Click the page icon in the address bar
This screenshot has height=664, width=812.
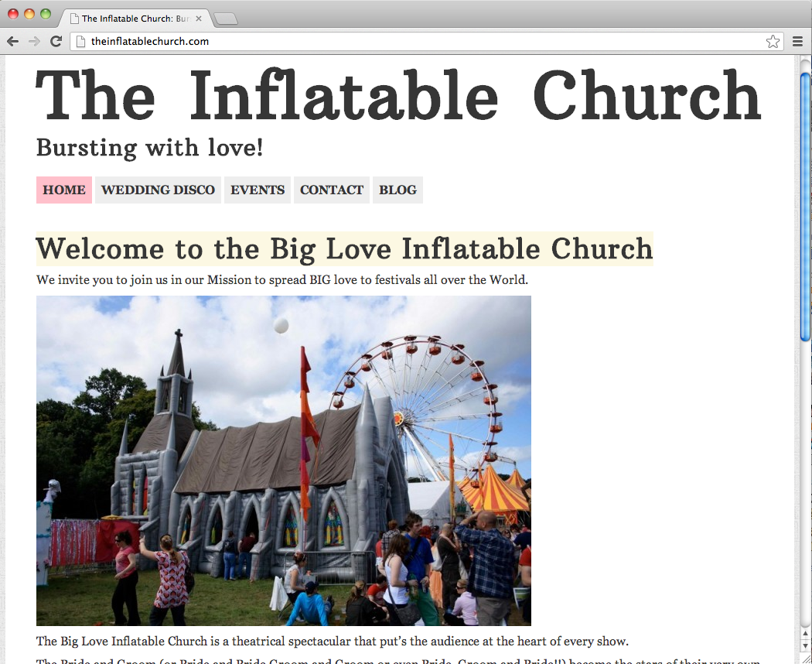80,42
